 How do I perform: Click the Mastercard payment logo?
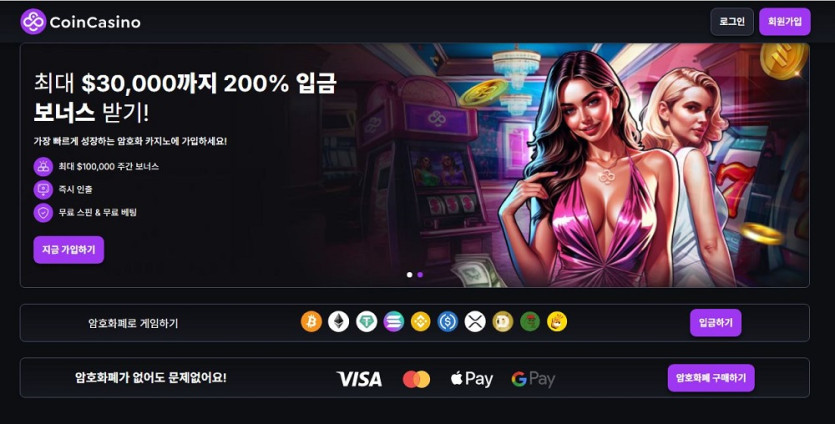(416, 379)
